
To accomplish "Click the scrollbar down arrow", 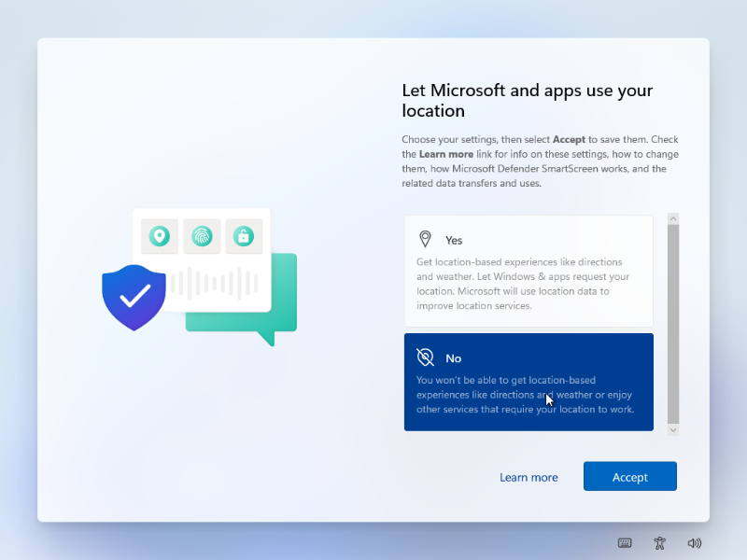I will point(673,430).
